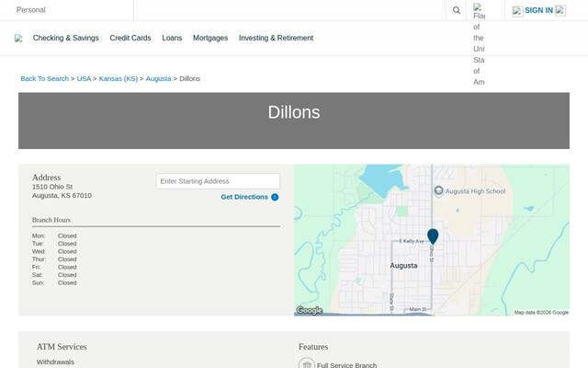The height and width of the screenshot is (368, 588).
Task: Click the Branch Hours heading
Action: click(x=51, y=220)
